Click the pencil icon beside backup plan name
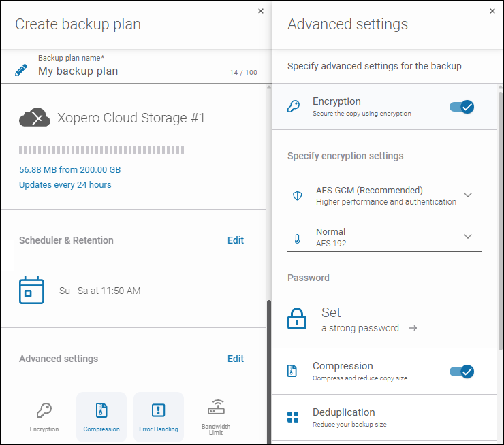This screenshot has width=504, height=445. (x=21, y=70)
